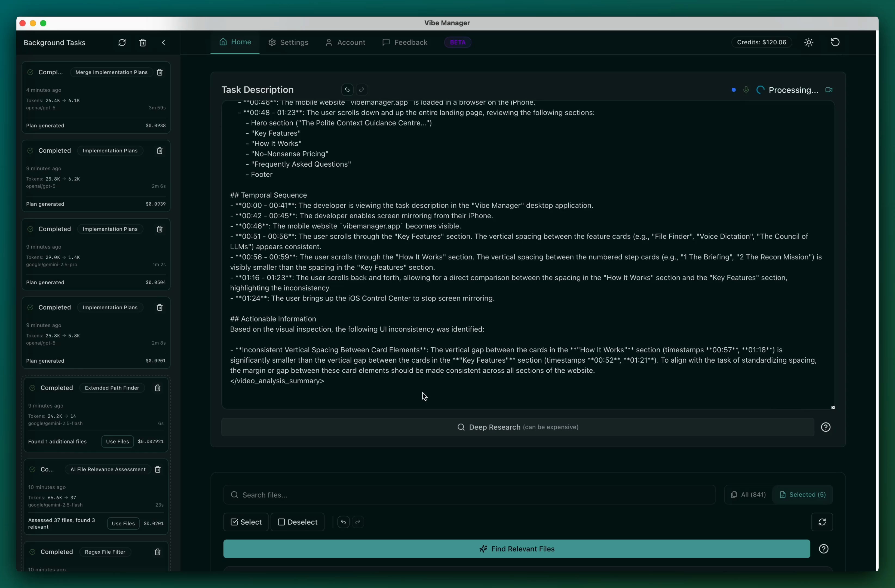Screen dimensions: 895x588
Task: Delete the Regex File Filter task
Action: (x=158, y=552)
